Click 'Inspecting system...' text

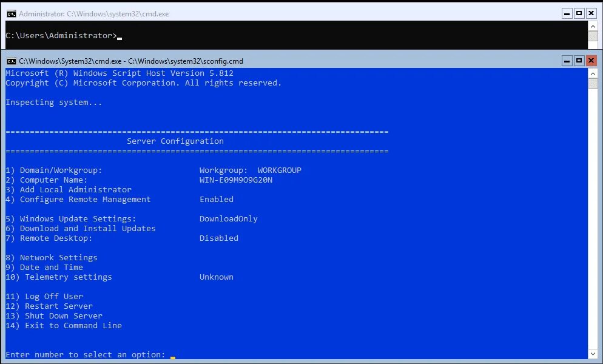54,103
